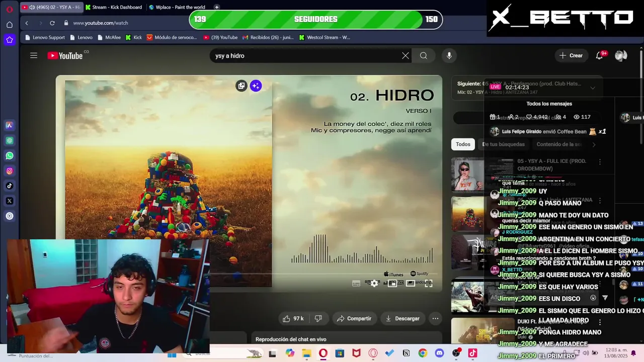The image size is (644, 362).
Task: Share the video via Compartir
Action: [x=354, y=318]
